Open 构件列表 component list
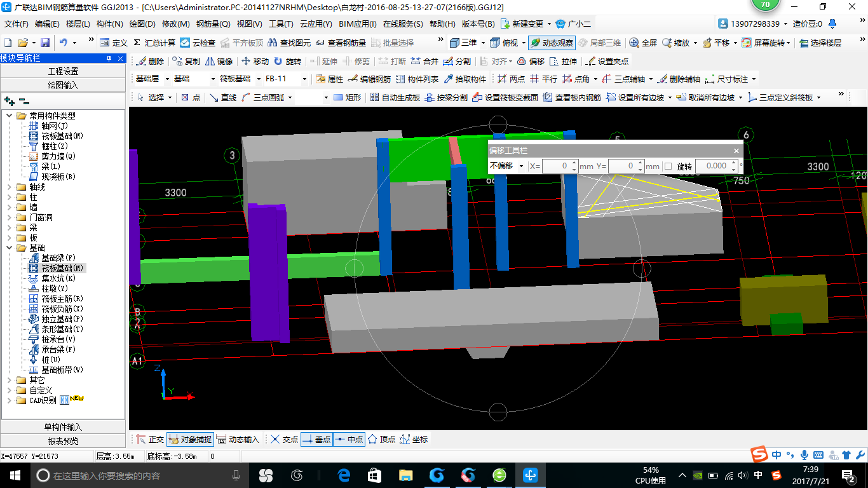Screen dimensions: 868x488 point(417,79)
